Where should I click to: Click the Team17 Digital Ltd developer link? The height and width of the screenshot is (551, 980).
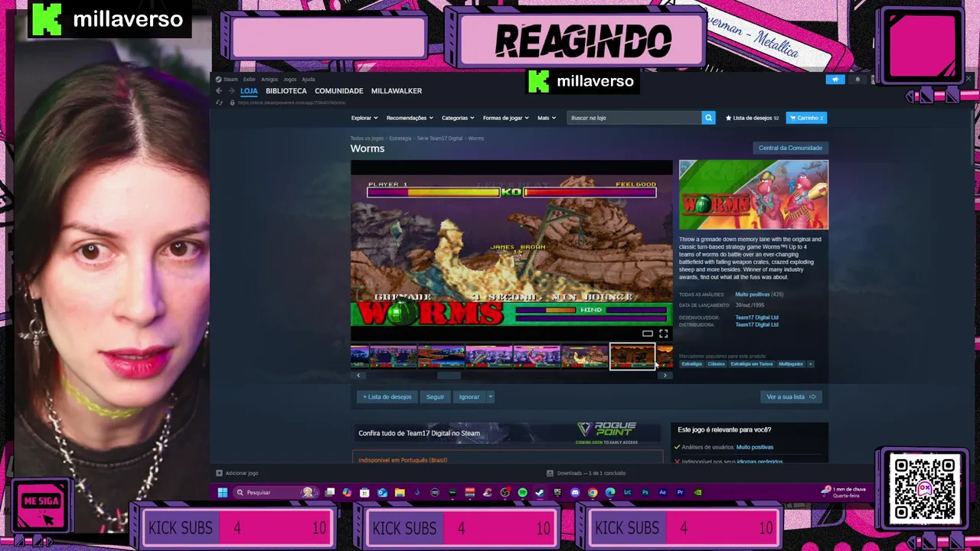(x=756, y=317)
